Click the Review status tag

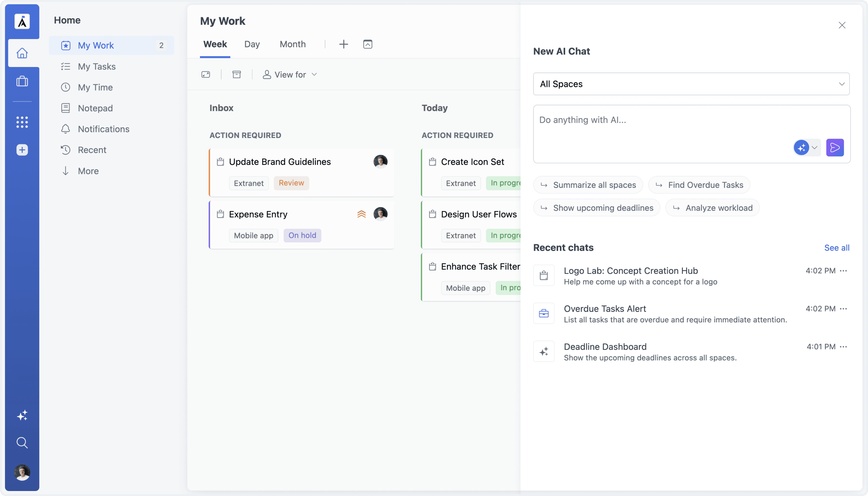click(291, 183)
